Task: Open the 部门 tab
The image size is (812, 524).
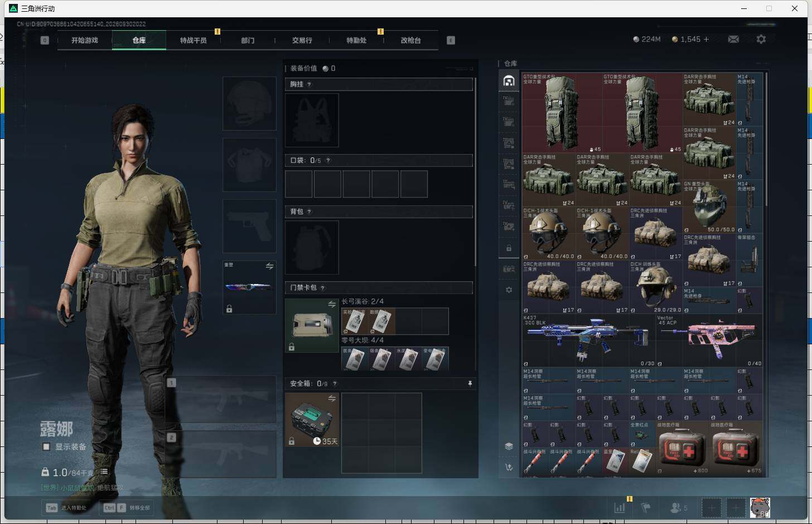Action: tap(248, 40)
